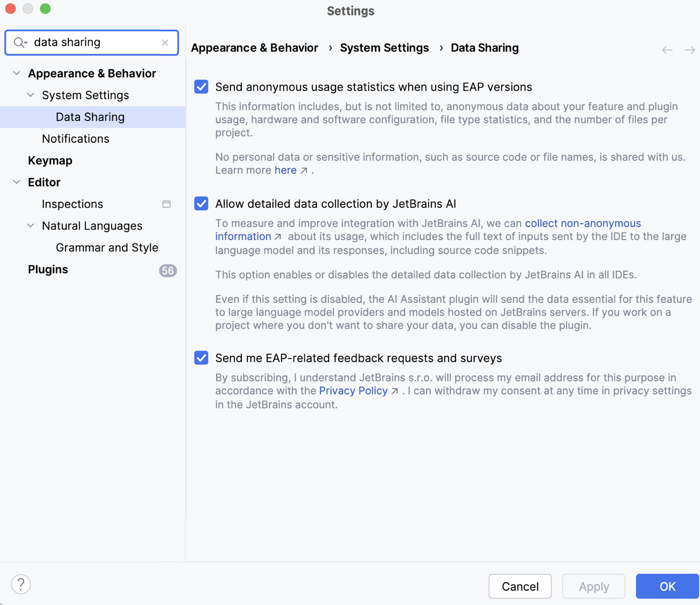Disable EAP-related feedback requests and surveys
Image resolution: width=700 pixels, height=605 pixels.
point(201,358)
